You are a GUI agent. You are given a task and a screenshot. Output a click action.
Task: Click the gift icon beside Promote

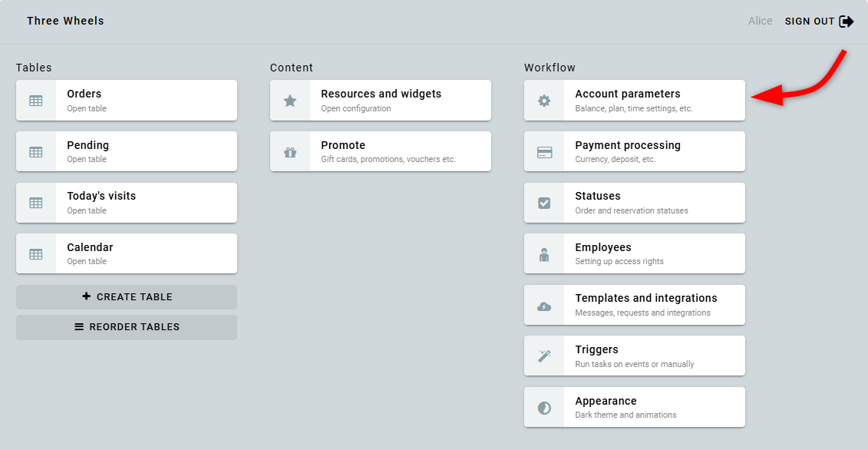click(290, 152)
